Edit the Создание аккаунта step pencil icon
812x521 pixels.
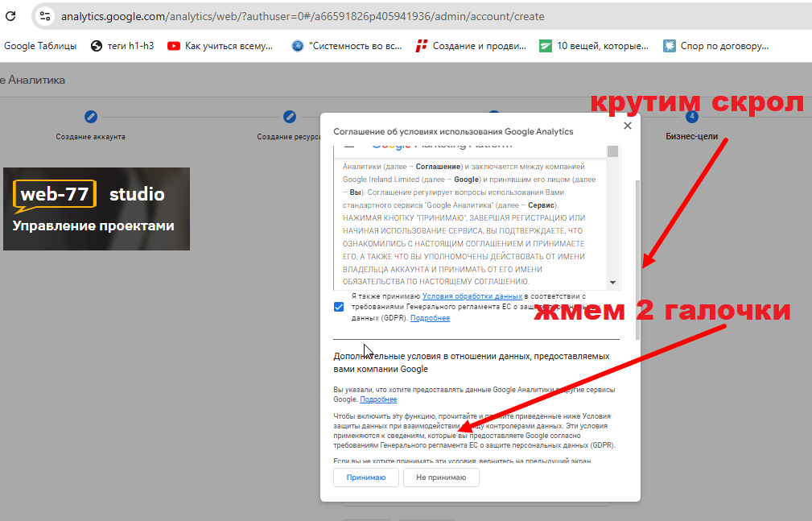click(x=91, y=117)
